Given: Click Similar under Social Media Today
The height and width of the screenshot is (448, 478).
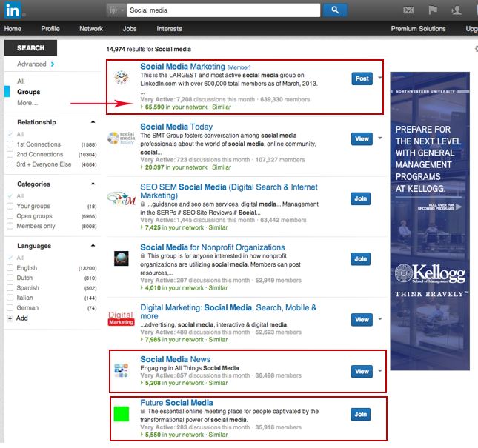Looking at the screenshot, I should pyautogui.click(x=222, y=167).
